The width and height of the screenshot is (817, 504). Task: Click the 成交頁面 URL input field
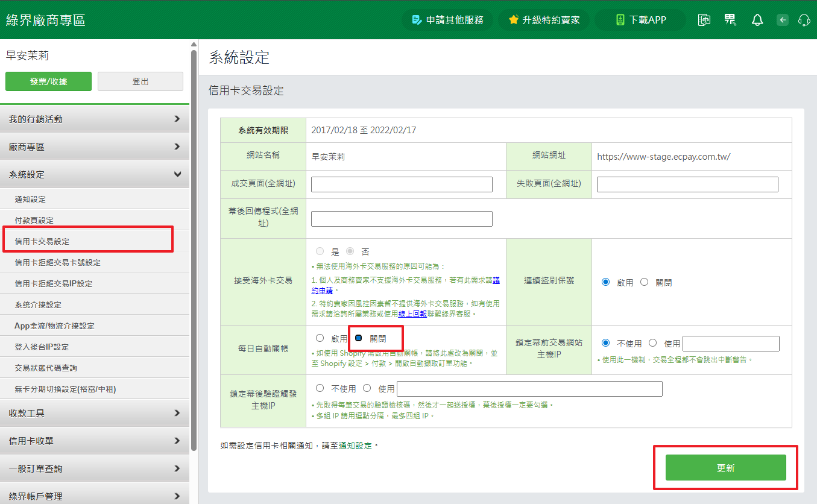coord(402,184)
